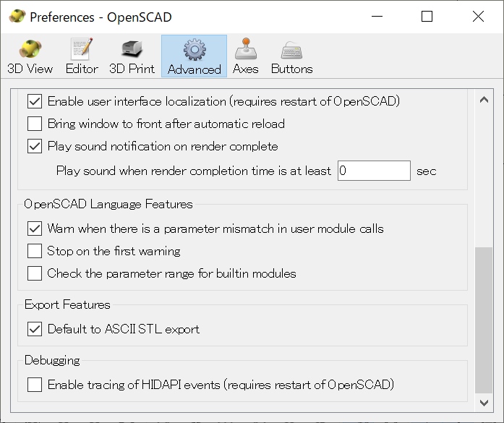Screen dimensions: 504x423
Task: Close the Preferences window
Action: click(478, 16)
